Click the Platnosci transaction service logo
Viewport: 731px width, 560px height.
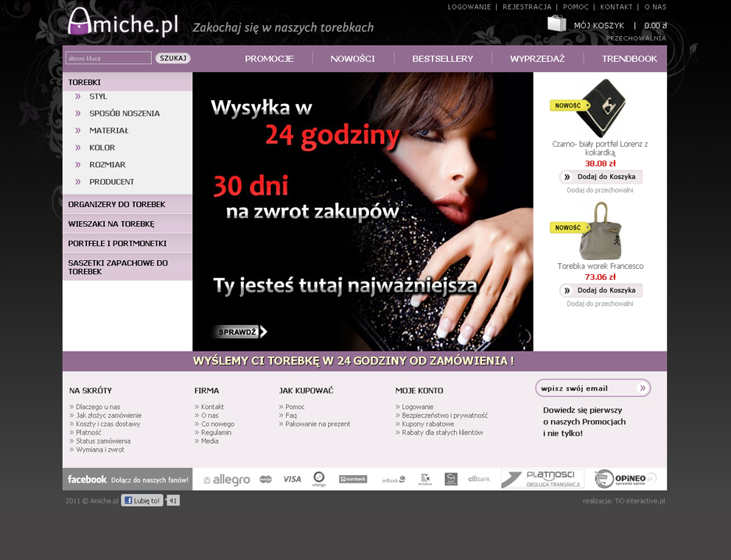pos(542,479)
